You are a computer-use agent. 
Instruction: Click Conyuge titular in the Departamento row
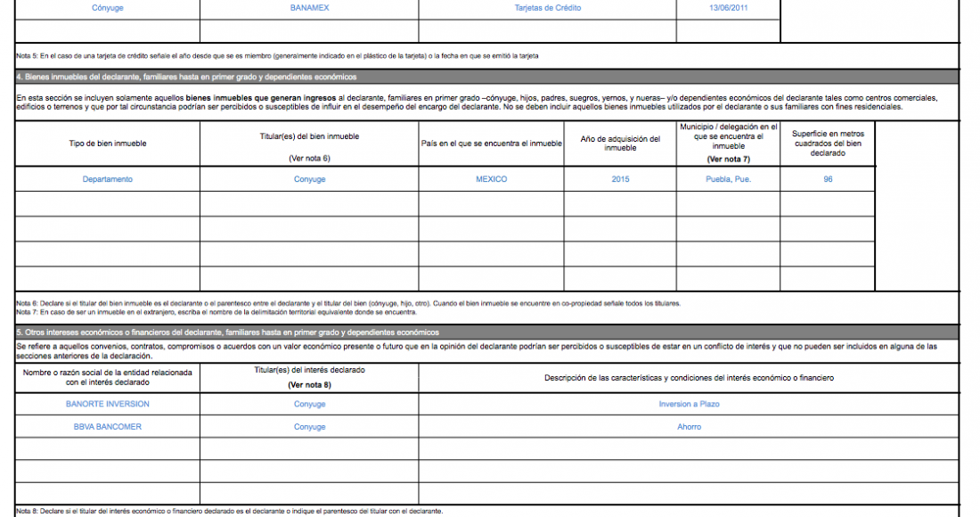pyautogui.click(x=309, y=179)
